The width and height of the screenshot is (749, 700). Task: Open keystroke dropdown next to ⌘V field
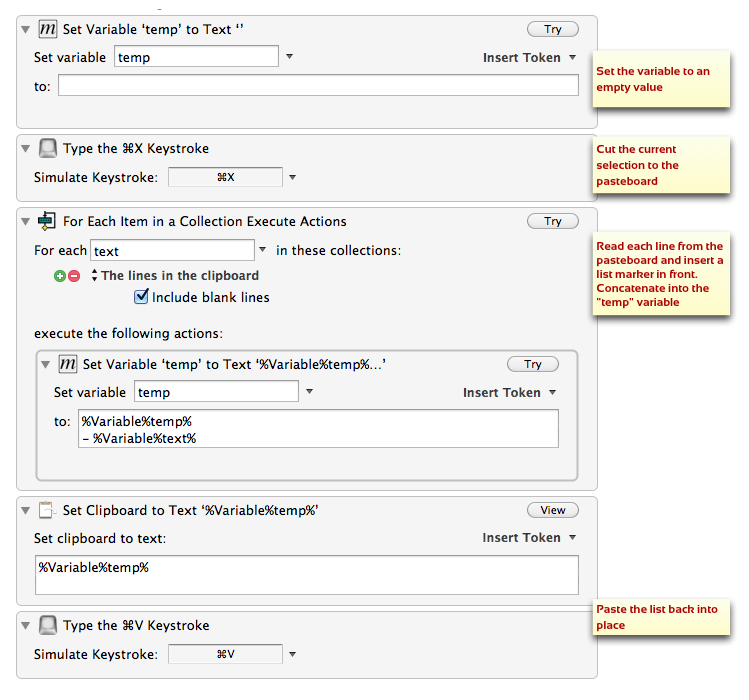coord(292,654)
